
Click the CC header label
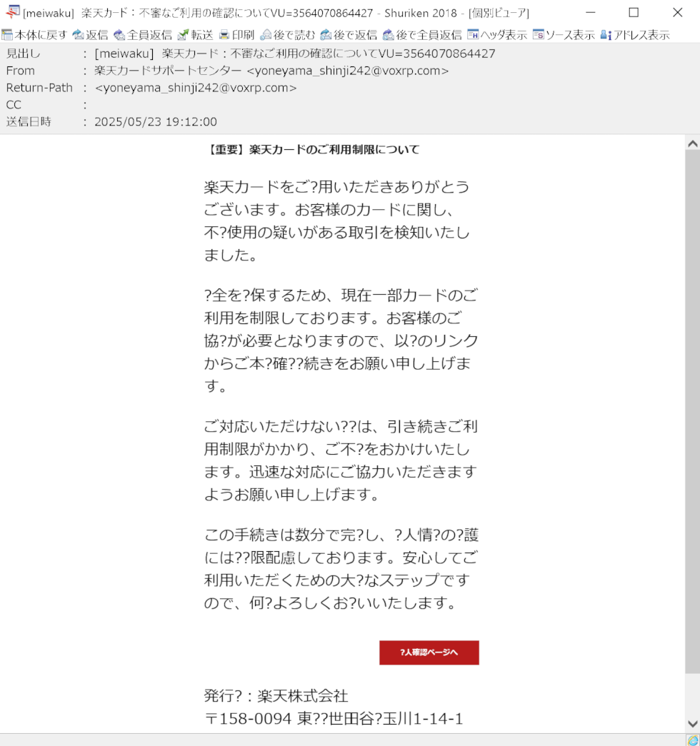coord(14,105)
